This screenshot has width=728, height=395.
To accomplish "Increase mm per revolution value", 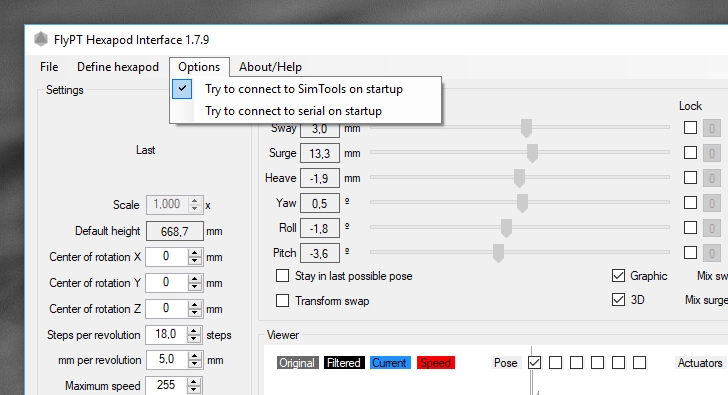I will click(195, 356).
